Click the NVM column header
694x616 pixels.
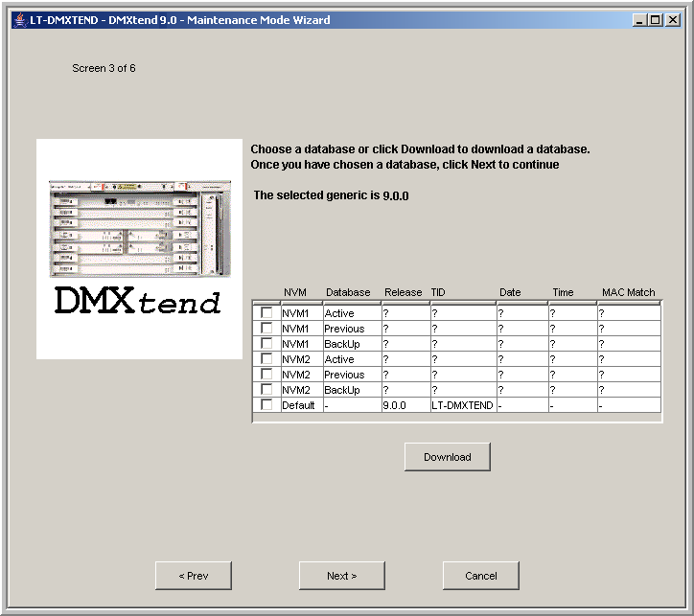295,292
